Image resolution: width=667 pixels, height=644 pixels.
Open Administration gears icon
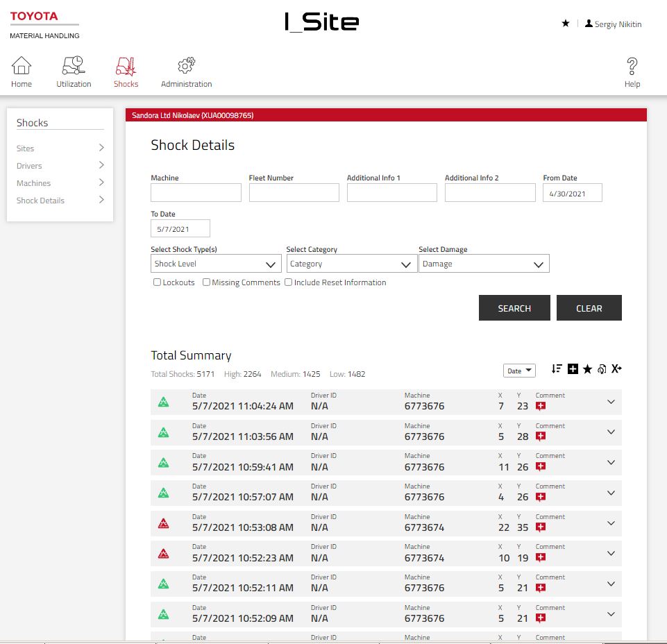[x=186, y=65]
